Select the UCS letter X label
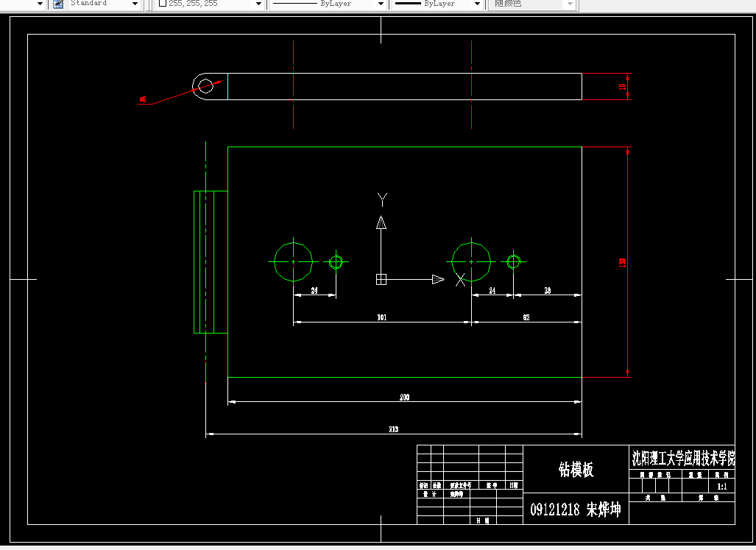Screen dimensions: 756x550 [x=461, y=280]
